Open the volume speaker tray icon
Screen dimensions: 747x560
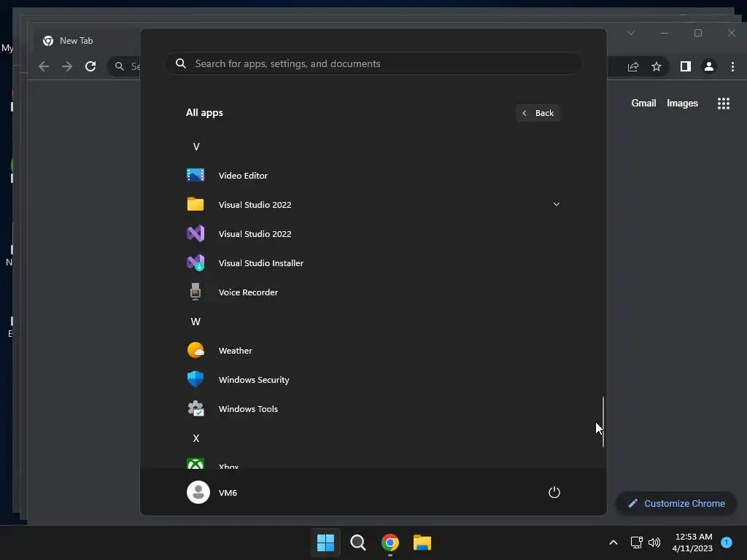[654, 542]
